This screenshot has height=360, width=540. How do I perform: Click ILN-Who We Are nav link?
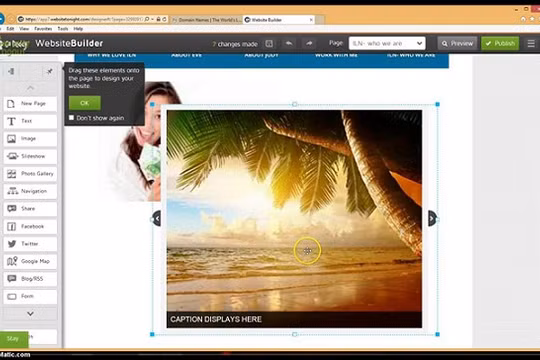point(411,55)
